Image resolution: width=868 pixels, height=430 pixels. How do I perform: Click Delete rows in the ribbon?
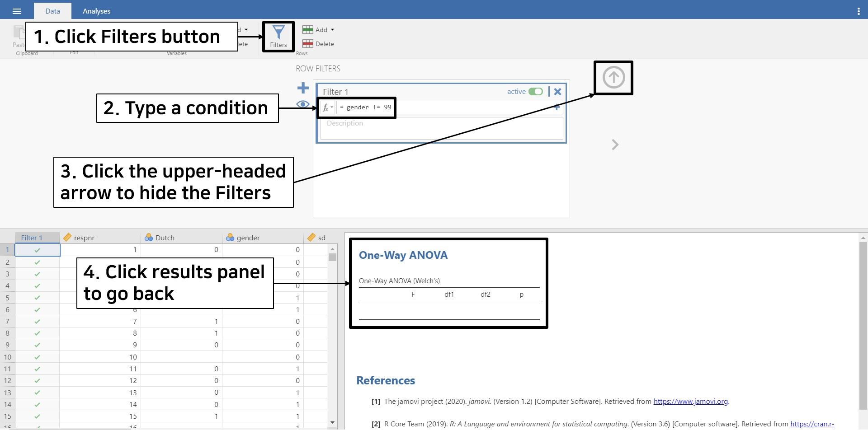319,44
